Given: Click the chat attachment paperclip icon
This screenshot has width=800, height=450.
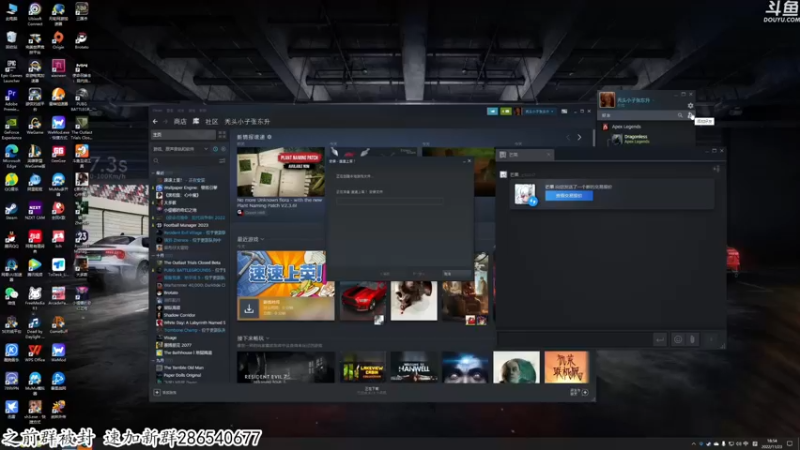Looking at the screenshot, I should tap(692, 339).
